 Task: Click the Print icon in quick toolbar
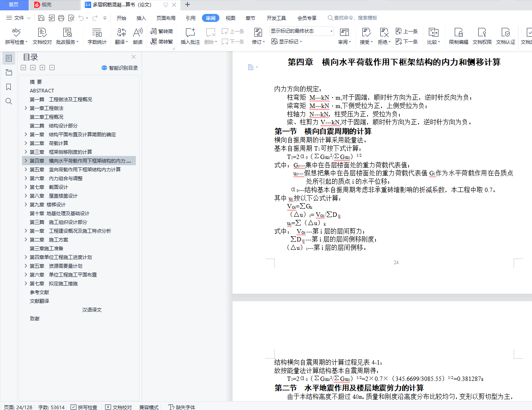coord(61,18)
